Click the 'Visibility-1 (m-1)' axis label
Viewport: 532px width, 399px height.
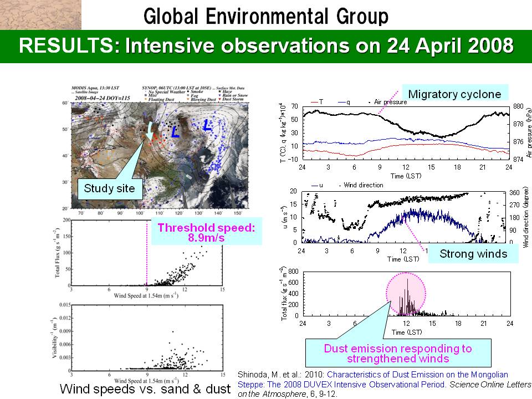tap(54, 337)
